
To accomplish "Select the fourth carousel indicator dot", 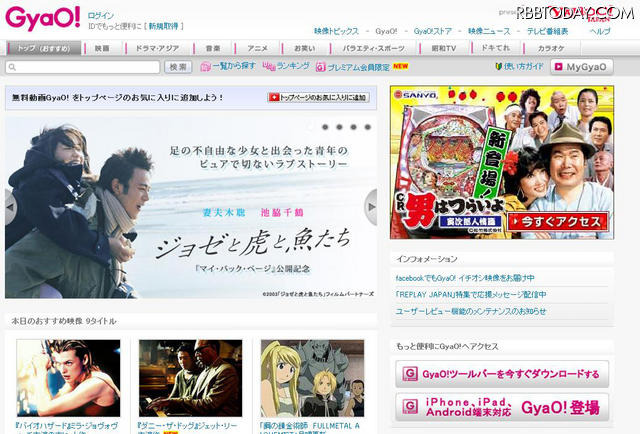I will coord(368,127).
